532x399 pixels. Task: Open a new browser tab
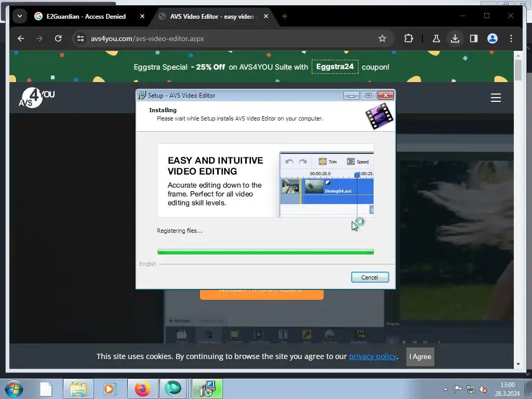pyautogui.click(x=285, y=16)
